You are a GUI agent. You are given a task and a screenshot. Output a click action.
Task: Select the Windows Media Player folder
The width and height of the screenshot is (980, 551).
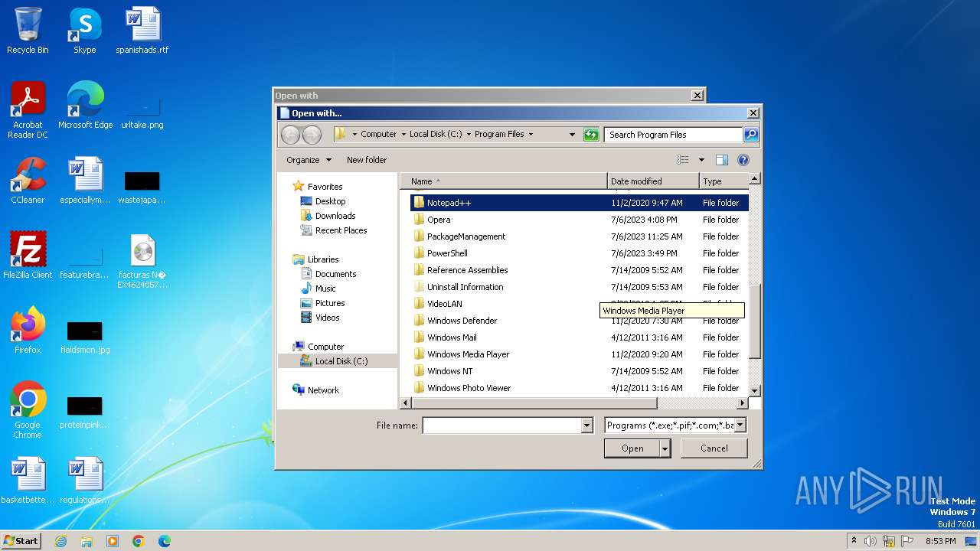pyautogui.click(x=579, y=354)
